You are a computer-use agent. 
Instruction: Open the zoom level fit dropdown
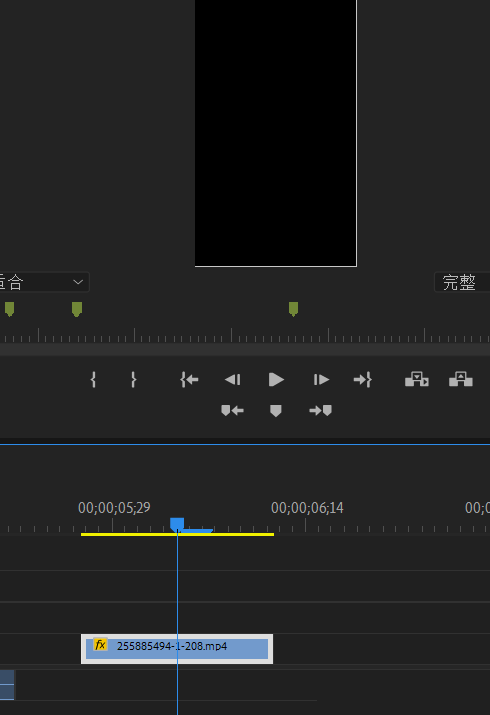tap(44, 282)
